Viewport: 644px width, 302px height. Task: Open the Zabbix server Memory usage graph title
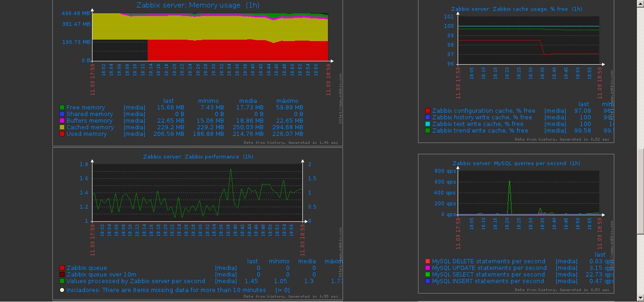click(x=198, y=5)
